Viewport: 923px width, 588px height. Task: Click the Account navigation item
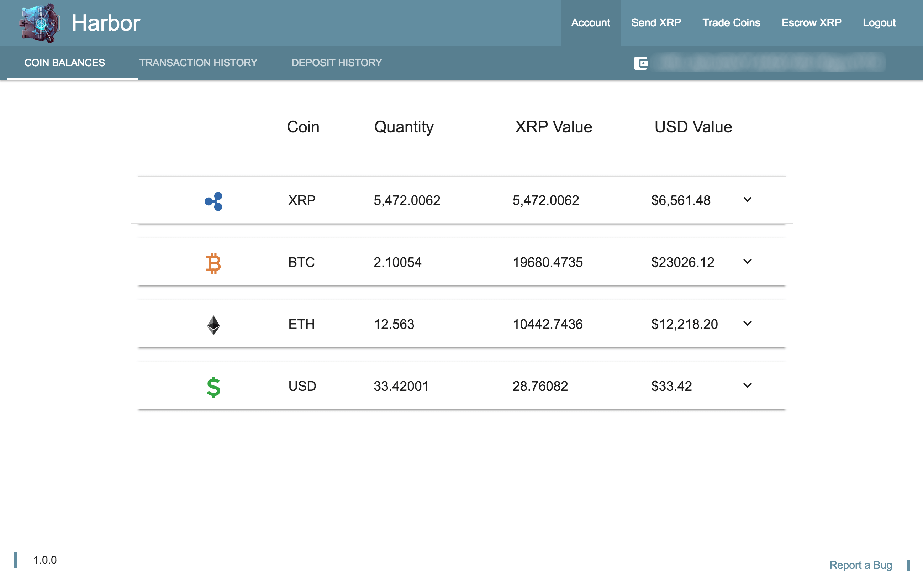590,23
